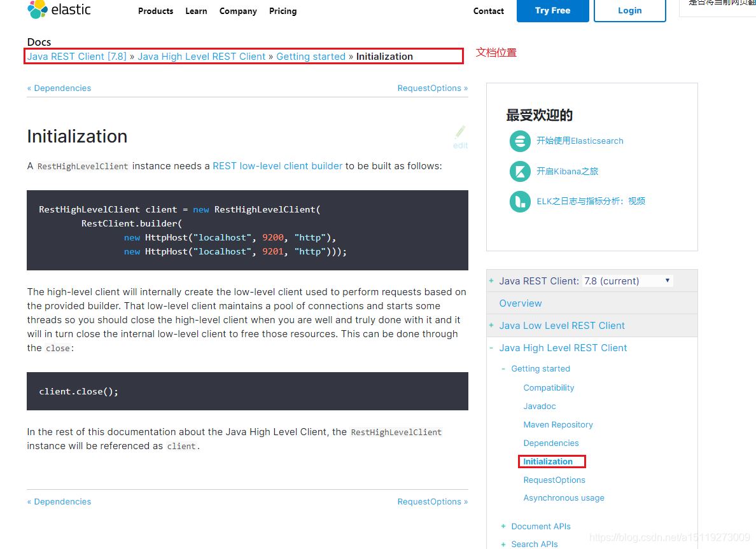Open the Company menu
The width and height of the screenshot is (756, 549).
coord(238,11)
